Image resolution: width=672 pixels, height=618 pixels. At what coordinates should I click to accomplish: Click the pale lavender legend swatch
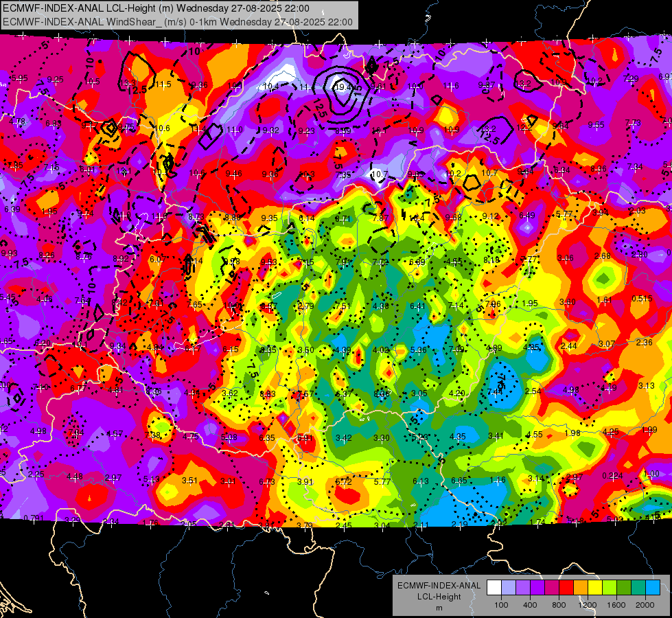508,588
